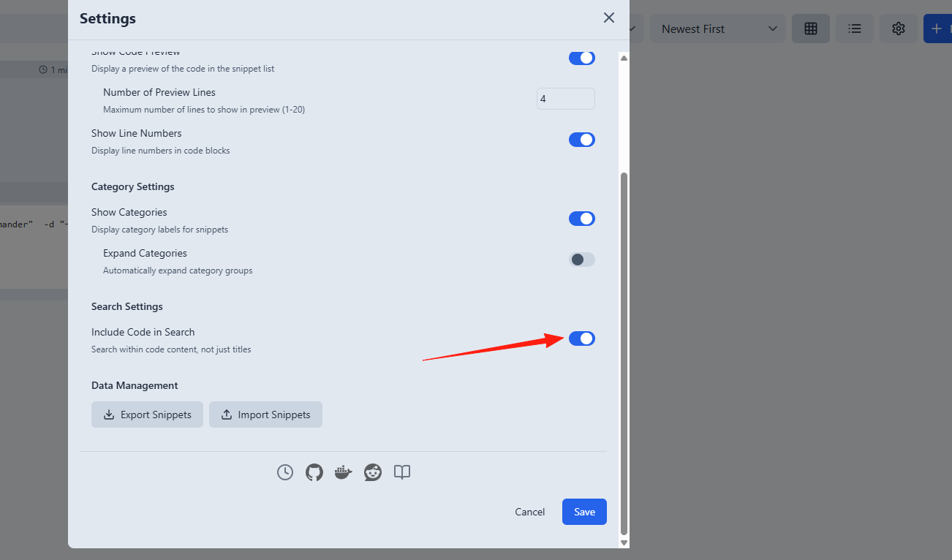The width and height of the screenshot is (952, 560).
Task: Click the Search Settings heading
Action: tap(127, 306)
